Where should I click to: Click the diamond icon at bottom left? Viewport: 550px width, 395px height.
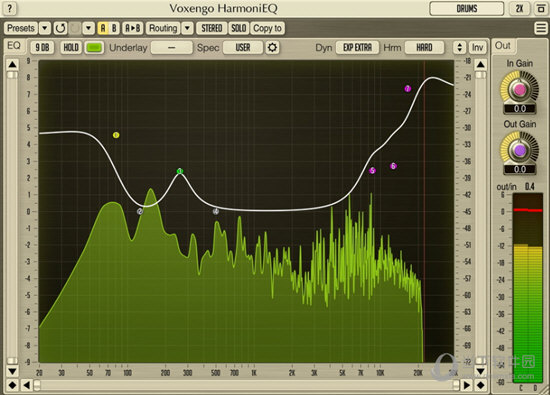pyautogui.click(x=12, y=385)
